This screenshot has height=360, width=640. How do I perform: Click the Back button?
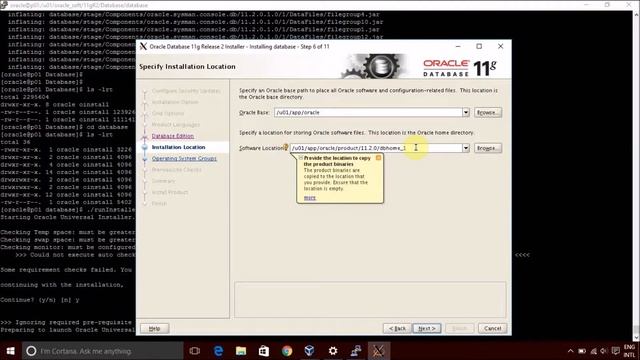pos(397,328)
